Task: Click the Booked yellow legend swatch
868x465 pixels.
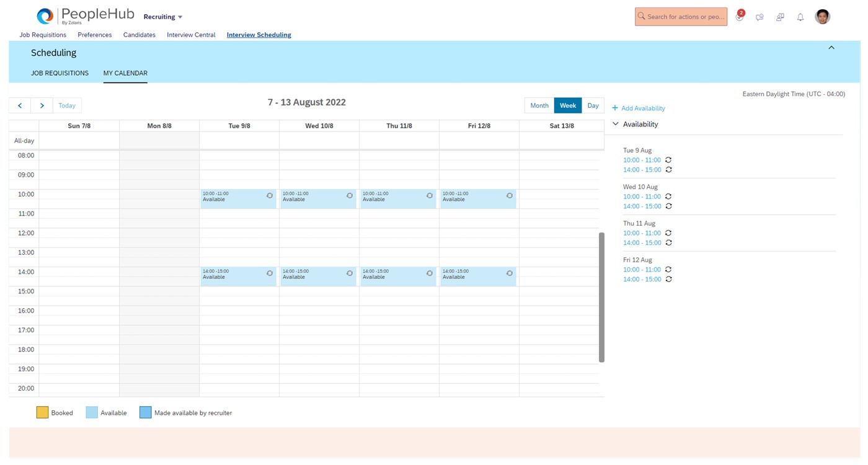Action: click(x=42, y=412)
